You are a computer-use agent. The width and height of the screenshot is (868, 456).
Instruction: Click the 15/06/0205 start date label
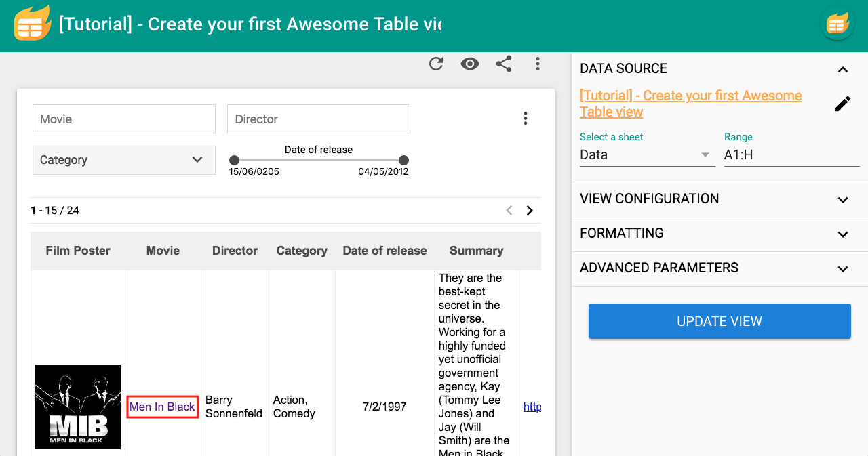[254, 172]
